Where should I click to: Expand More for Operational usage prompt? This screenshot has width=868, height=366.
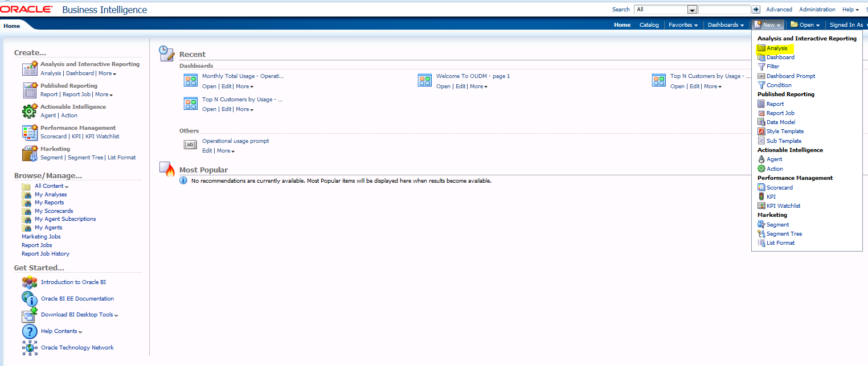pos(226,151)
